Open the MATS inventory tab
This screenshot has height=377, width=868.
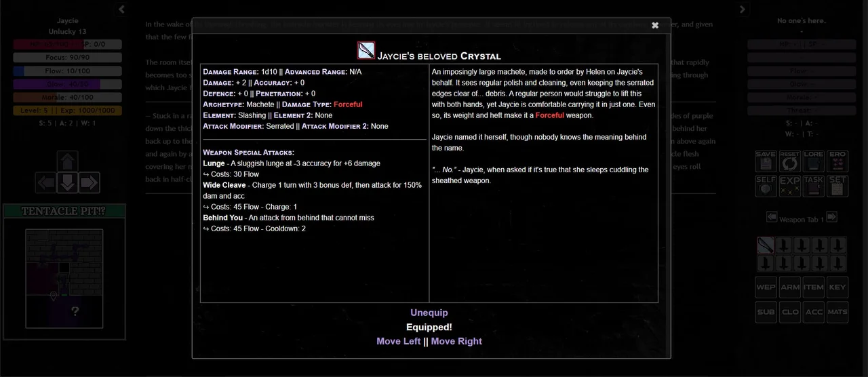coord(837,312)
